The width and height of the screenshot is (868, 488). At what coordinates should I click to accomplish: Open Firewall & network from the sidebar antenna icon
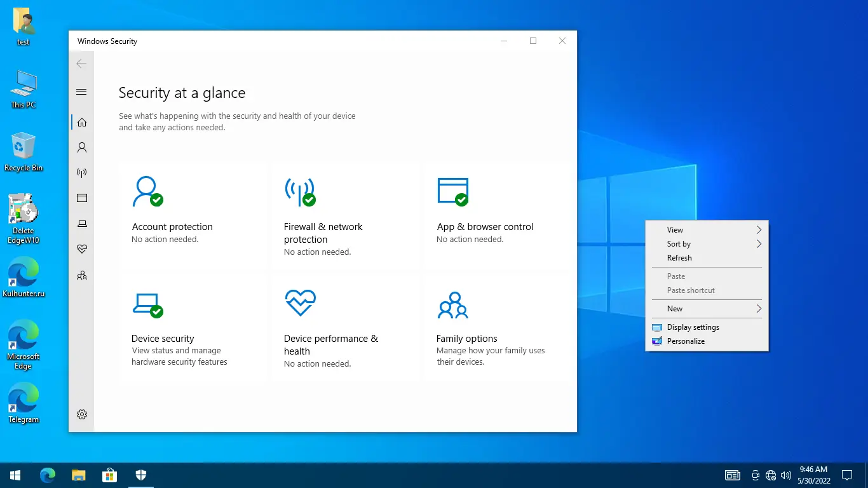[82, 172]
